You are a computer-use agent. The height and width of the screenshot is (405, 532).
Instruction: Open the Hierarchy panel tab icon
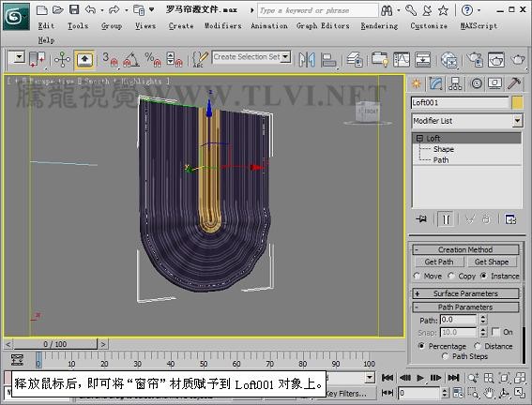point(455,83)
